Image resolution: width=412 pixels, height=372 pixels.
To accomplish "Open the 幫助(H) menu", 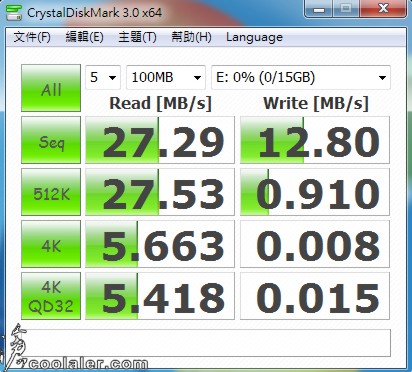I will (191, 37).
